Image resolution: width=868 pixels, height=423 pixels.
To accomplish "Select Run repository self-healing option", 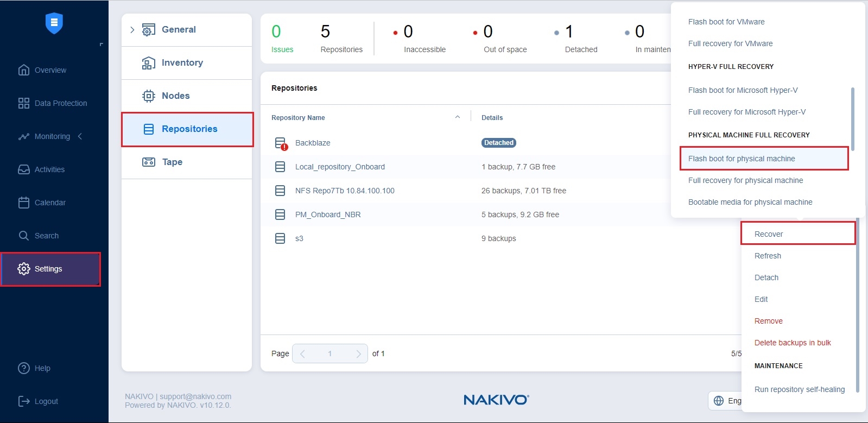I will tap(799, 389).
